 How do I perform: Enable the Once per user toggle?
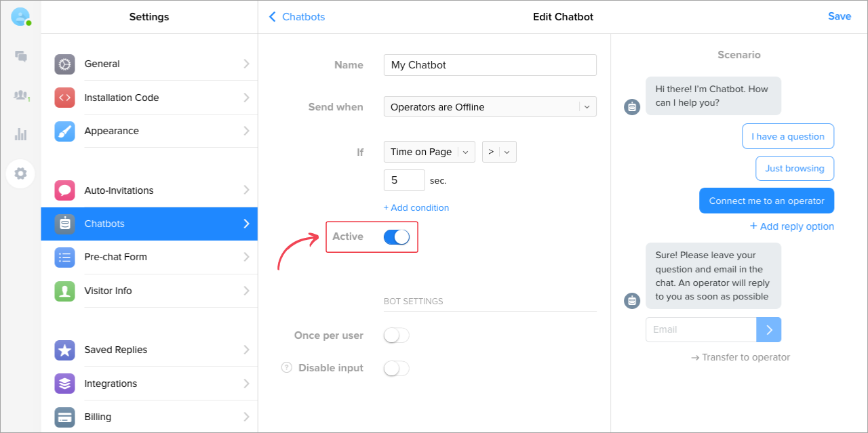coord(397,335)
